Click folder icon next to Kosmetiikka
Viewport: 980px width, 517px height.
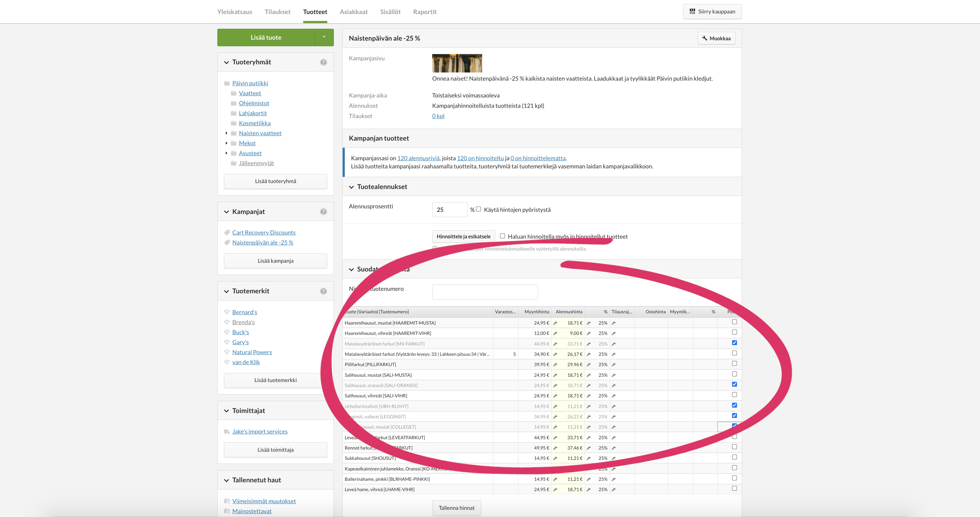(x=234, y=123)
